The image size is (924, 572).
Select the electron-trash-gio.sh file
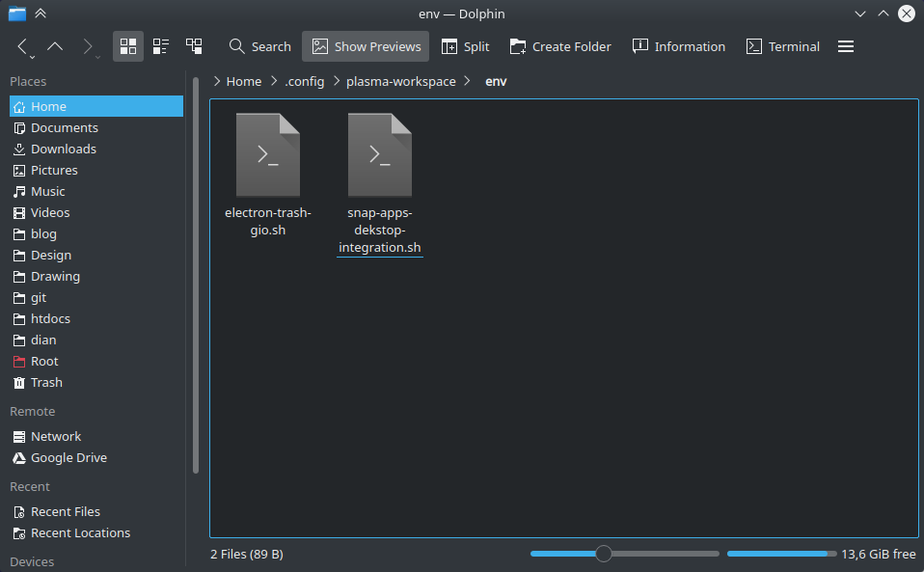coord(267,154)
